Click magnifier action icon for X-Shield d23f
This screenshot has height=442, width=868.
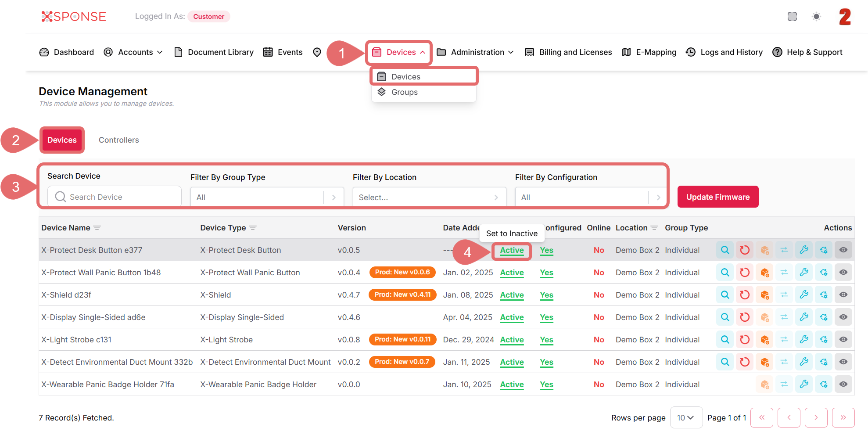tap(725, 295)
